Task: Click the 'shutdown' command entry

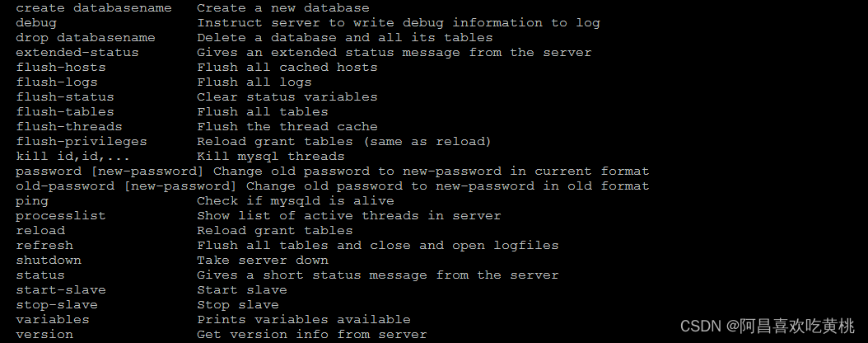Action: point(48,260)
